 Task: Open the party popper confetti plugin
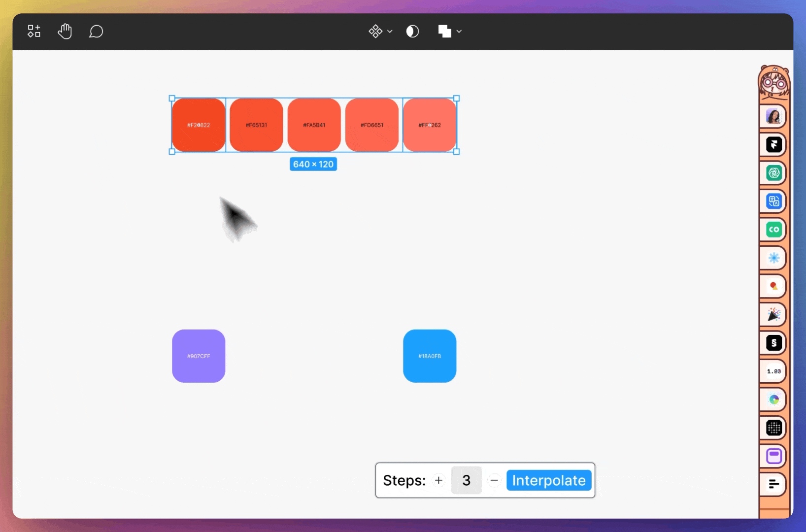773,314
